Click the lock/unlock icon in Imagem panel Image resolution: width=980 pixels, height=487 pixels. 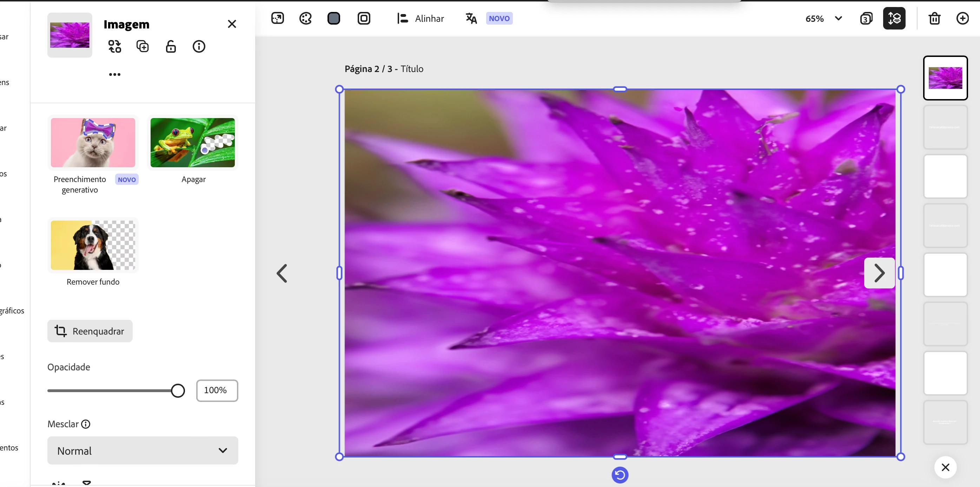171,46
